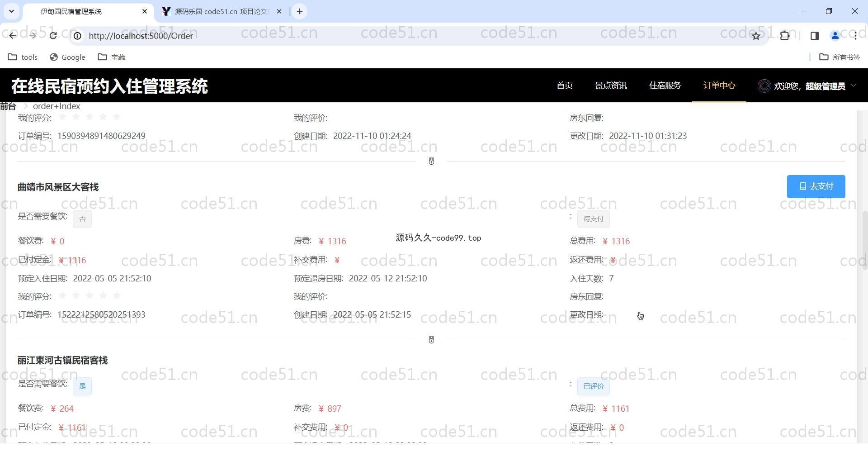Image resolution: width=868 pixels, height=466 pixels.
Task: Open the 所有书签 bookmarks folder
Action: [840, 57]
